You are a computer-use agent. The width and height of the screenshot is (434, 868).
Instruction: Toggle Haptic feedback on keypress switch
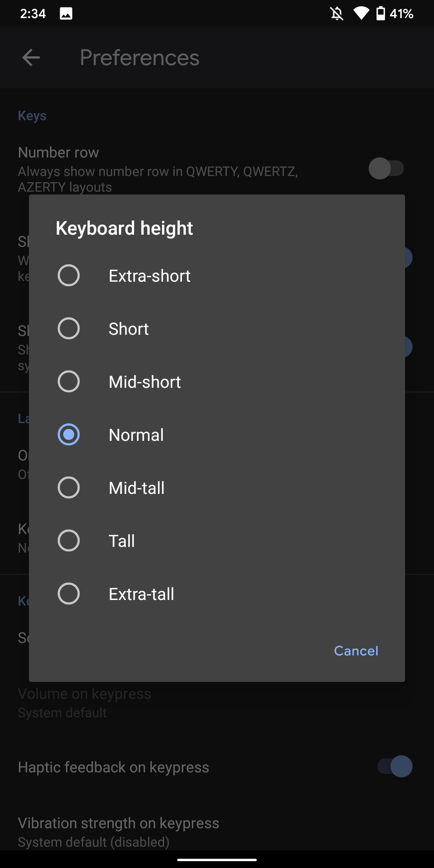tap(395, 766)
